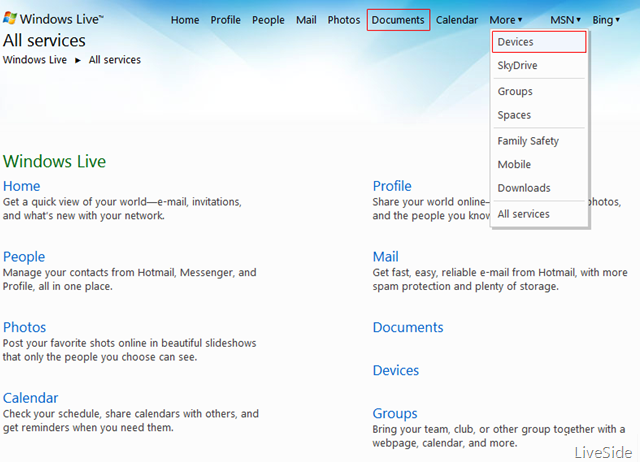This screenshot has width=640, height=462.
Task: Click the 'Windows Live' text beside the logo
Action: coord(62,19)
